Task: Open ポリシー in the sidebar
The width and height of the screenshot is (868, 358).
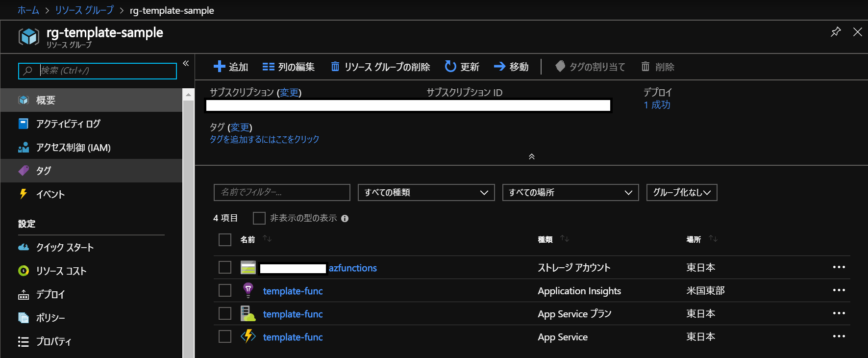Action: tap(91, 318)
